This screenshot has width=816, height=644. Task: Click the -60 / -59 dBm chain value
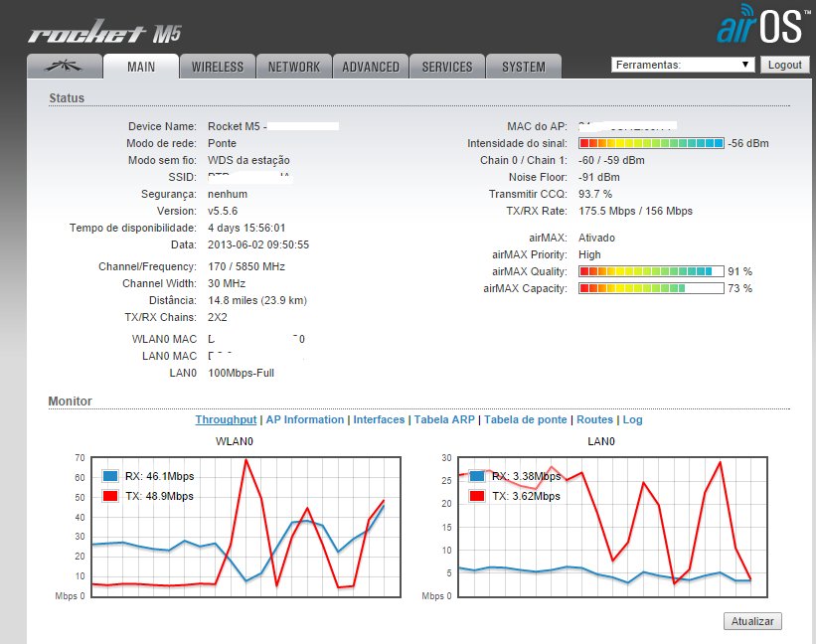click(611, 160)
